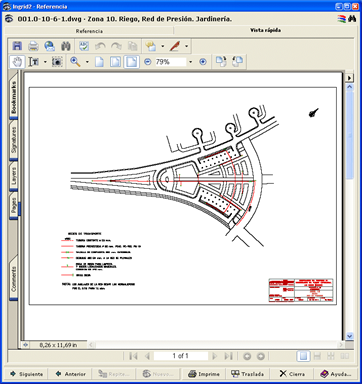
Task: Click the Siguiente button
Action: [x=26, y=374]
